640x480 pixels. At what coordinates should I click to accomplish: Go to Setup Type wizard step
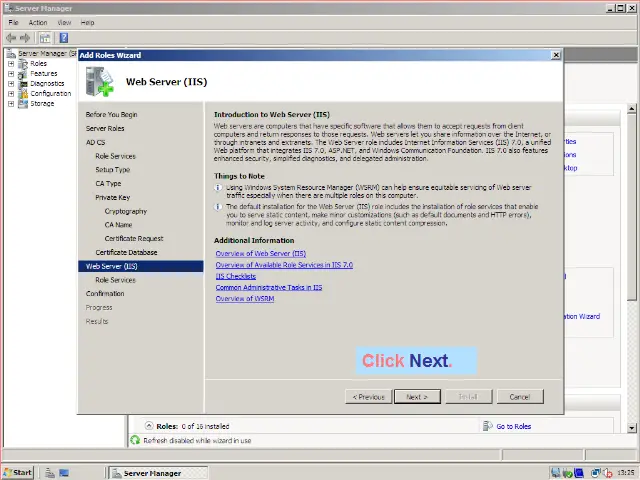pos(113,170)
